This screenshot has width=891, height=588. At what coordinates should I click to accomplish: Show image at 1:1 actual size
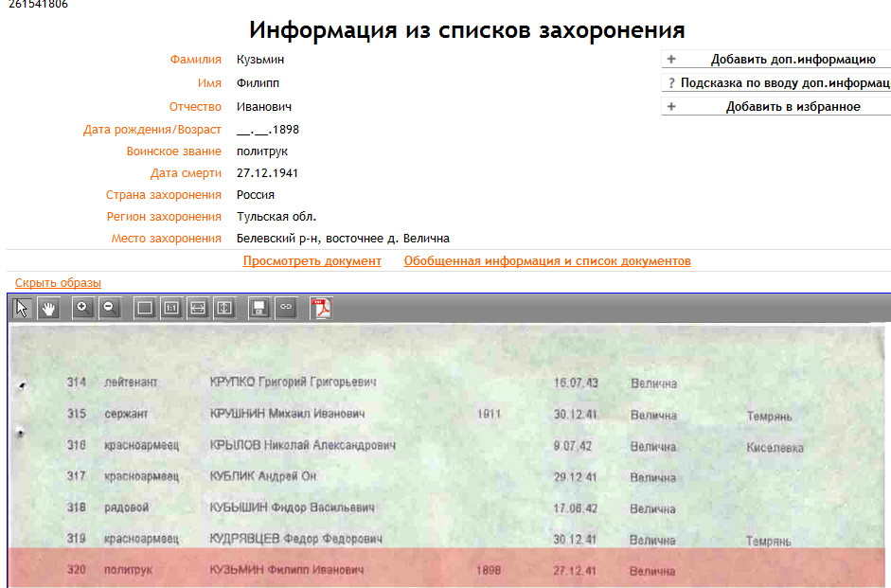(171, 308)
